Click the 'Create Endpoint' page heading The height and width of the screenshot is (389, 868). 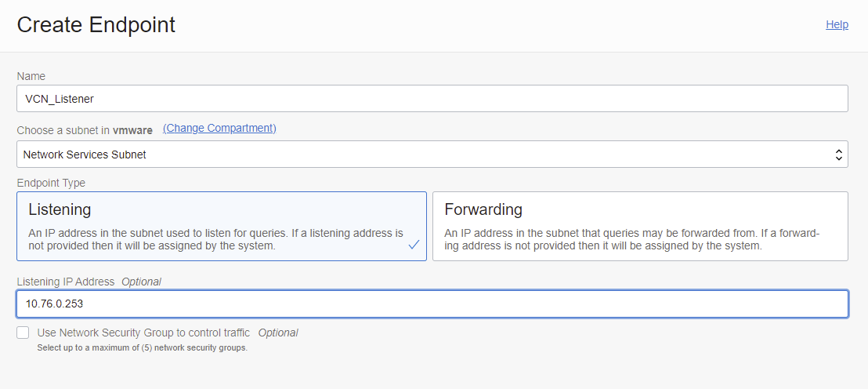[96, 25]
